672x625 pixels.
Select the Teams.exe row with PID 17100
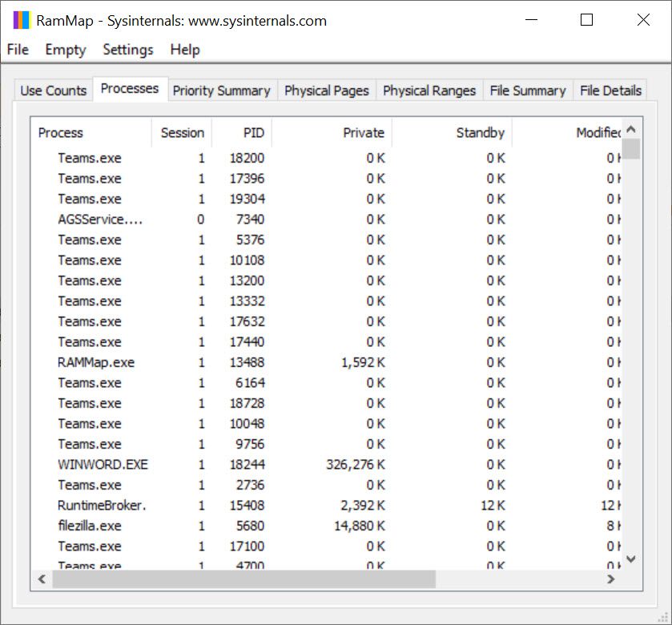[326, 546]
